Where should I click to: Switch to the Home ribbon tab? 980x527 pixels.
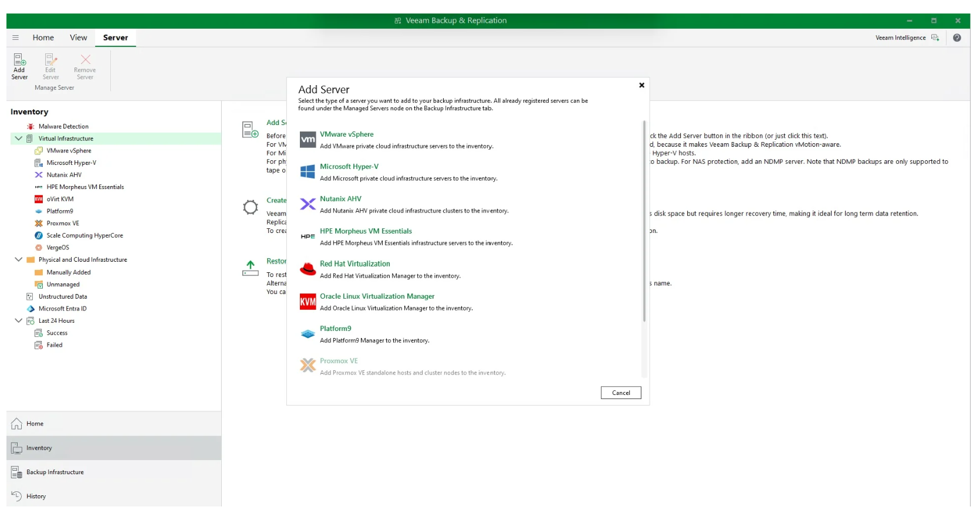point(43,38)
